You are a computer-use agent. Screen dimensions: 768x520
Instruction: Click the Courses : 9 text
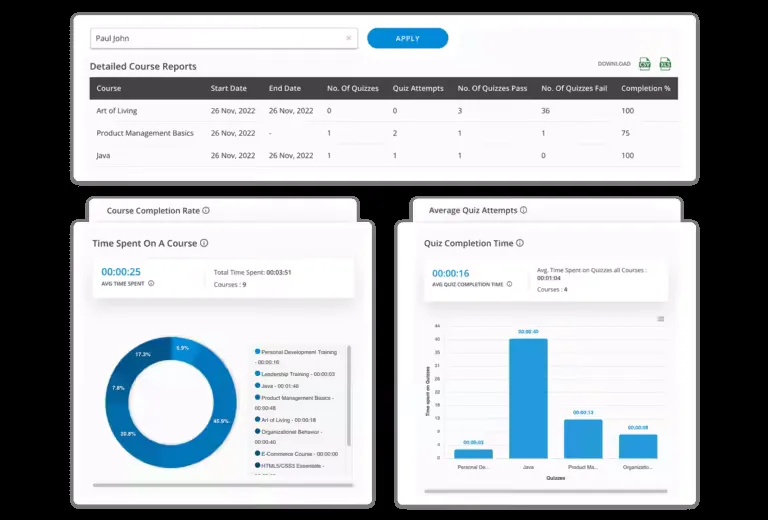pyautogui.click(x=230, y=284)
